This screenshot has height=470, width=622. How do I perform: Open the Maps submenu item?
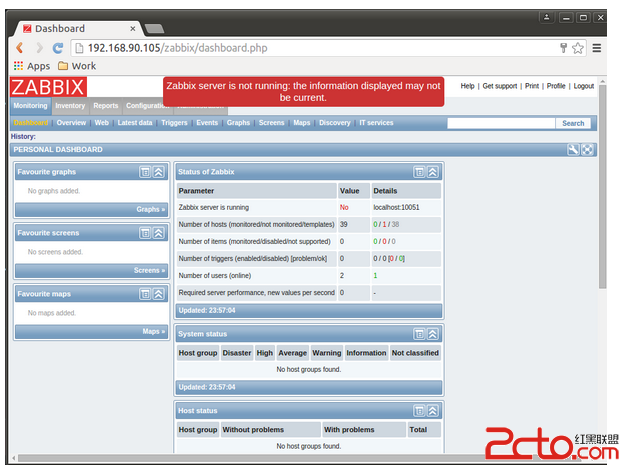[302, 123]
